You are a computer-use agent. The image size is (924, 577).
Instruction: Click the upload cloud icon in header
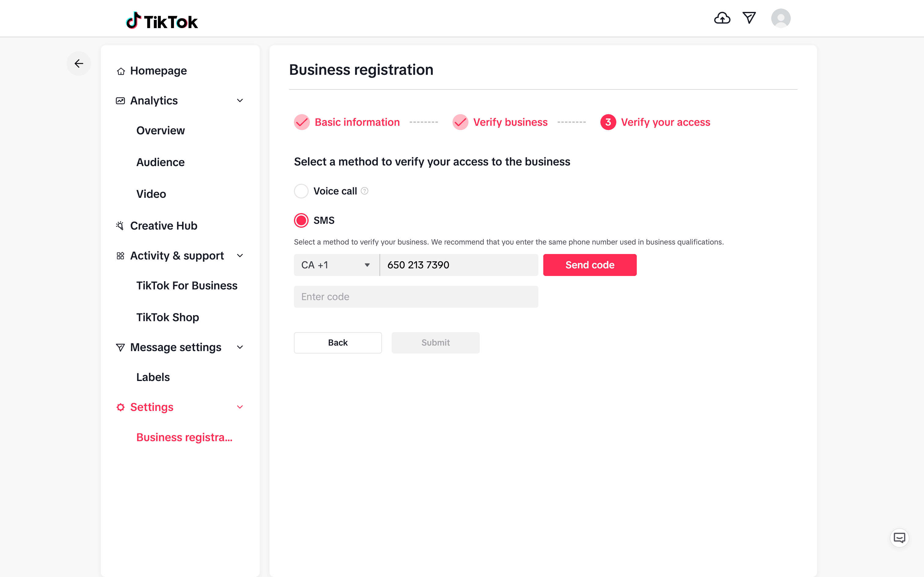[722, 18]
